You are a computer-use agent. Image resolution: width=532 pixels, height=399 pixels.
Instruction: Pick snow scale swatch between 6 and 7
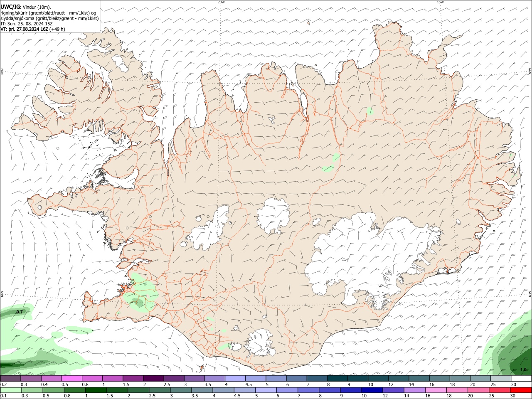297,378
